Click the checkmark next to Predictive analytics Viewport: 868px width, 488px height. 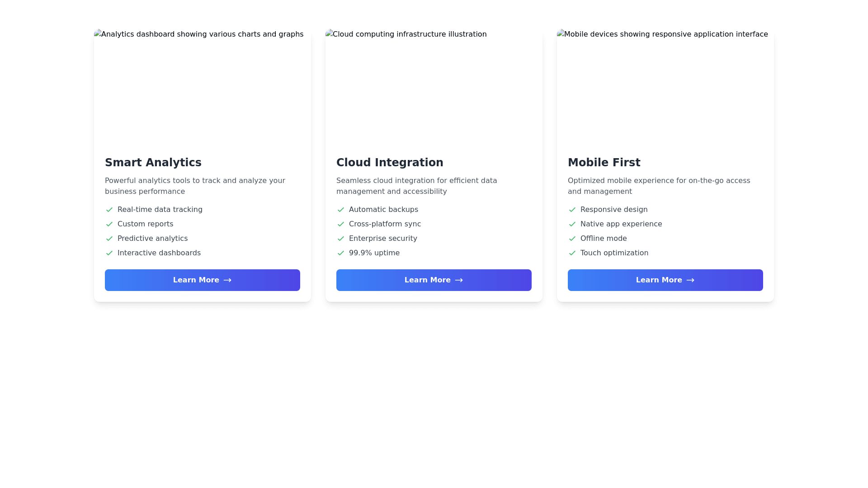tap(109, 239)
